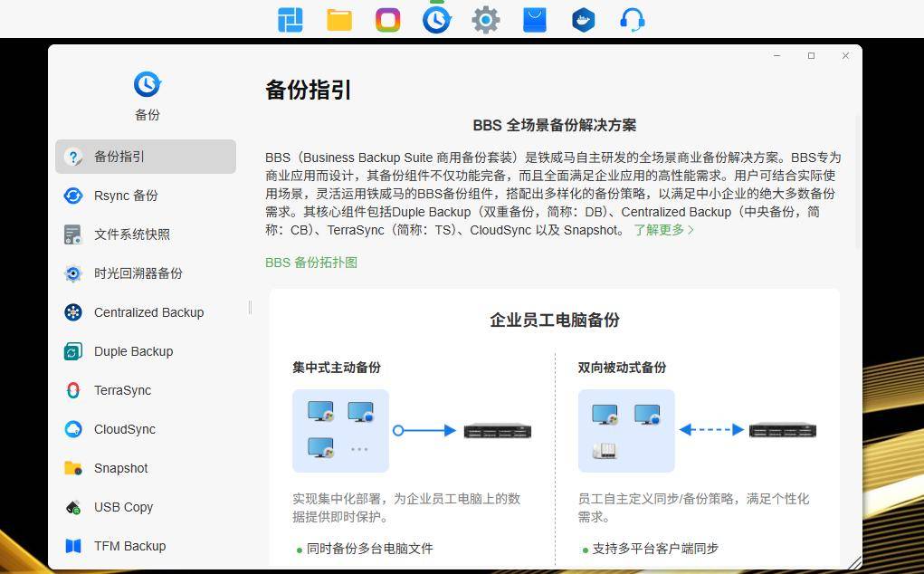Open the blue shopping bag App Center
Image resolution: width=924 pixels, height=574 pixels.
point(535,20)
